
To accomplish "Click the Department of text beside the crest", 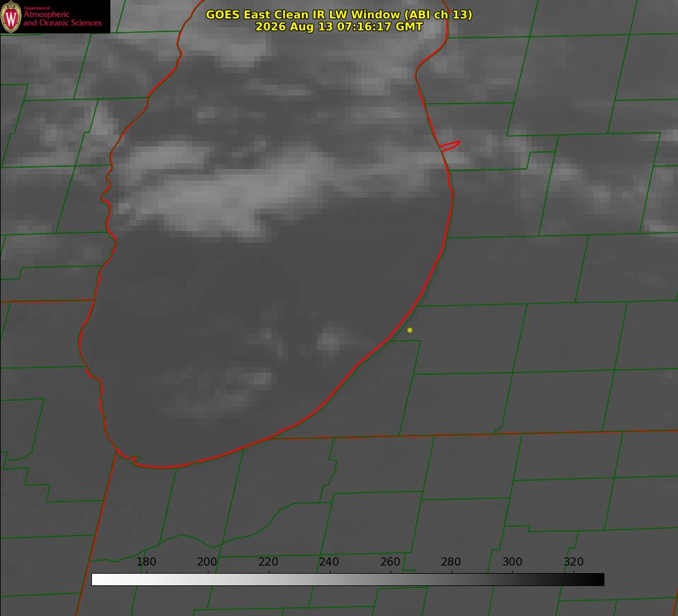I will coord(37,7).
